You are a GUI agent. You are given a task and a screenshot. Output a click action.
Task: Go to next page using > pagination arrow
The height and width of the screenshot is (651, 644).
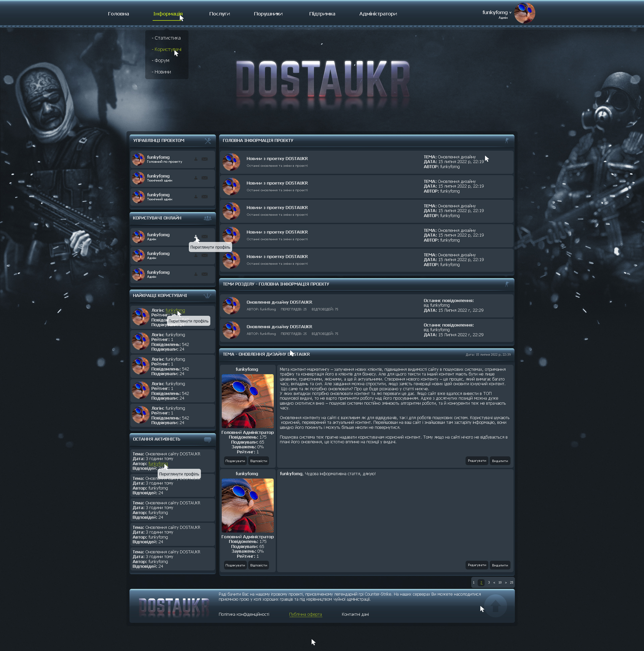(x=505, y=583)
